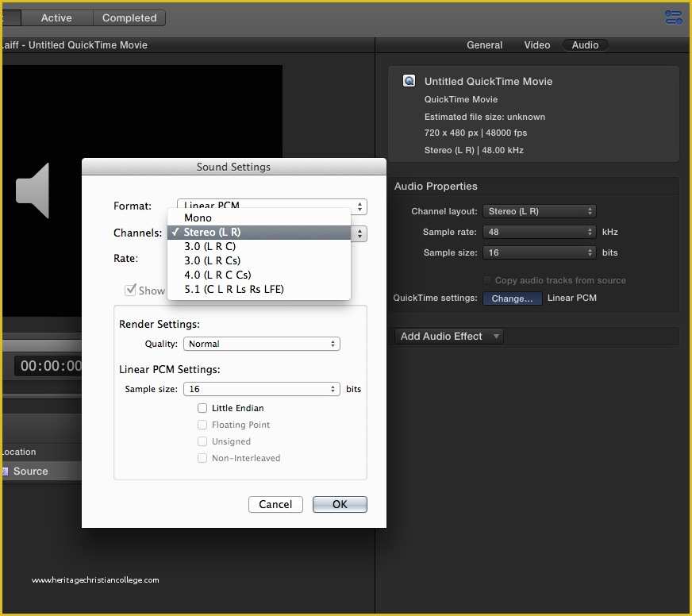This screenshot has height=616, width=692.
Task: Open the General inspector tab
Action: click(485, 45)
